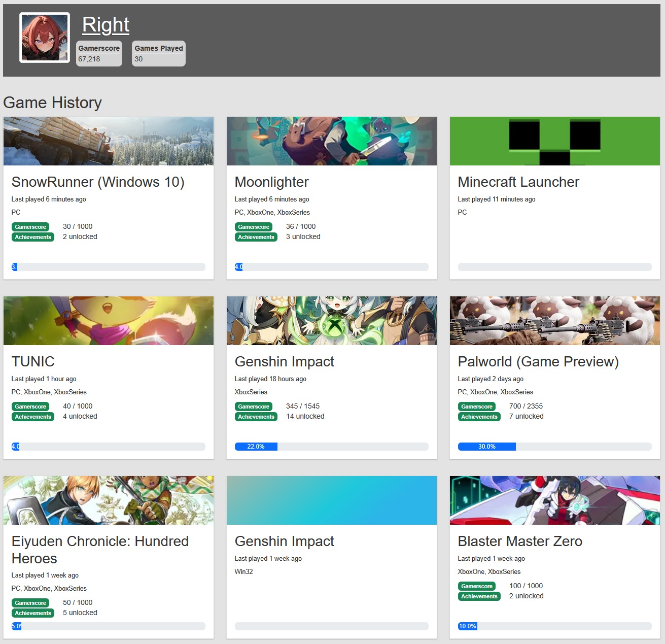Click the profile avatar picture
This screenshot has height=644, width=665.
tap(45, 38)
